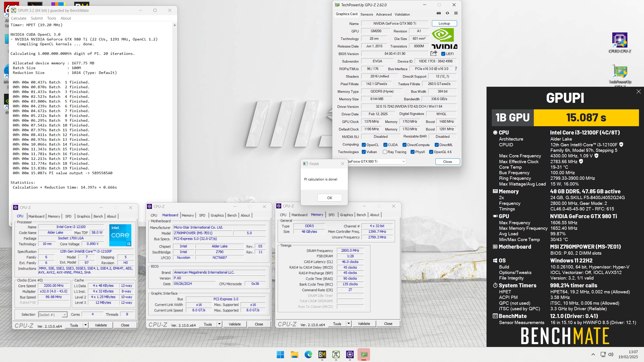Image resolution: width=644 pixels, height=362 pixels.
Task: Take screenshot with GPU-Z camera icon
Action: [439, 13]
